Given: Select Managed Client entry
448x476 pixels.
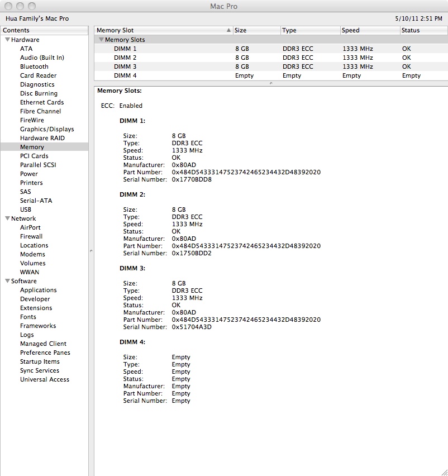Looking at the screenshot, I should (43, 344).
